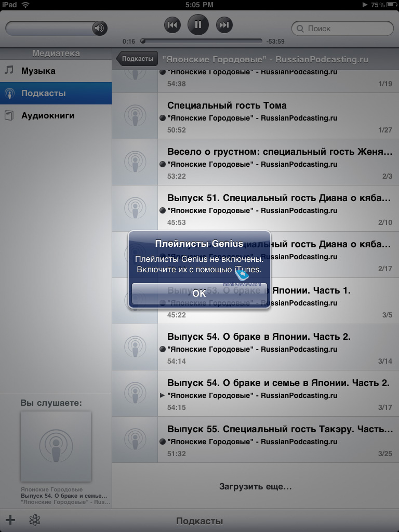
Task: Tap the elapsed time 0:16
Action: coord(129,42)
